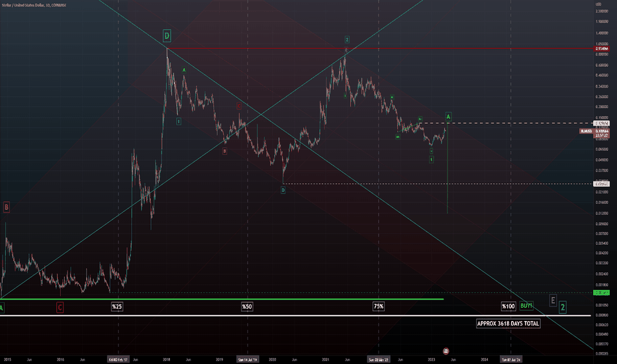Click the 2024 year label on time axis
The width and height of the screenshot is (617, 364).
pyautogui.click(x=485, y=359)
